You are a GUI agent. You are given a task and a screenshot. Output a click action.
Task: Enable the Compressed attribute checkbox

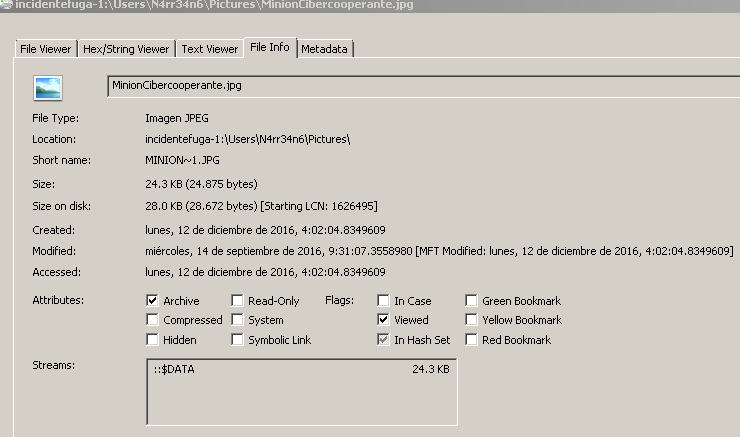152,320
